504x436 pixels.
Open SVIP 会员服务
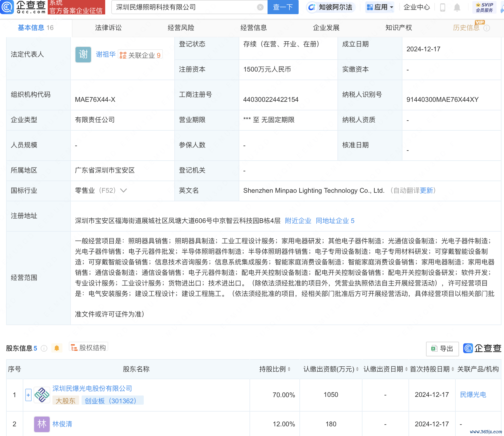point(484,7)
